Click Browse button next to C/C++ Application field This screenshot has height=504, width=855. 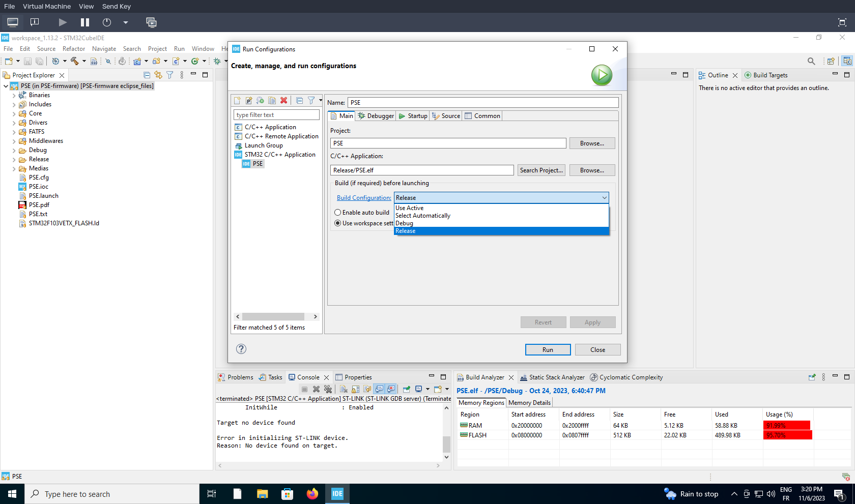click(592, 170)
